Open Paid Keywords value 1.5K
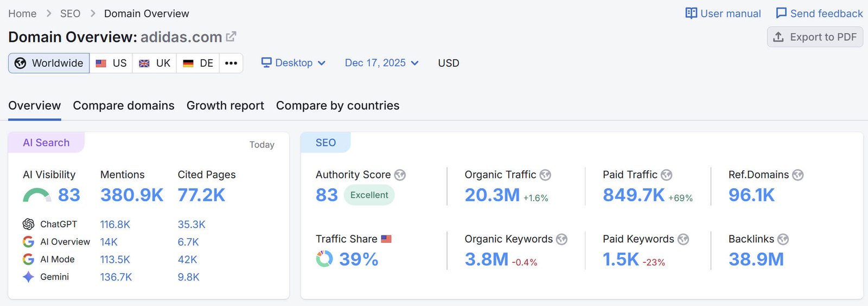This screenshot has width=868, height=306. tap(621, 259)
